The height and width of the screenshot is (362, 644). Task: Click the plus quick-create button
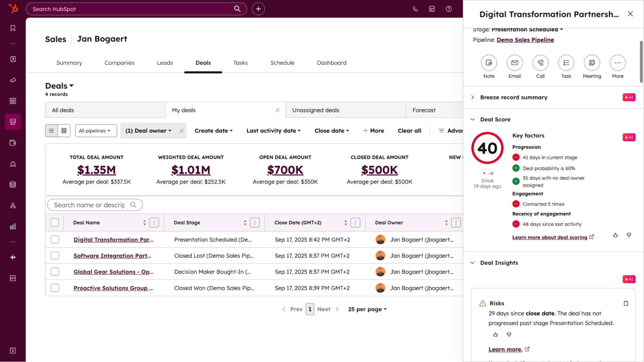coord(258,9)
